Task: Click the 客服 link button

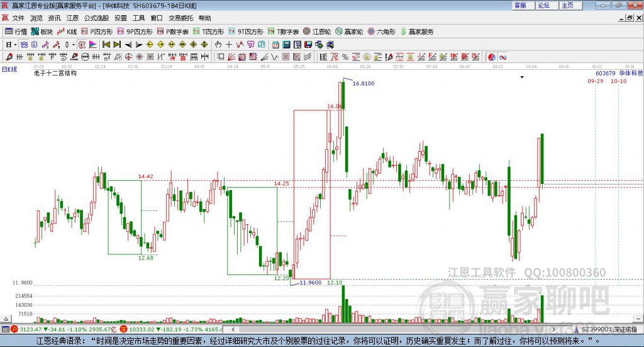Action: click(x=523, y=5)
